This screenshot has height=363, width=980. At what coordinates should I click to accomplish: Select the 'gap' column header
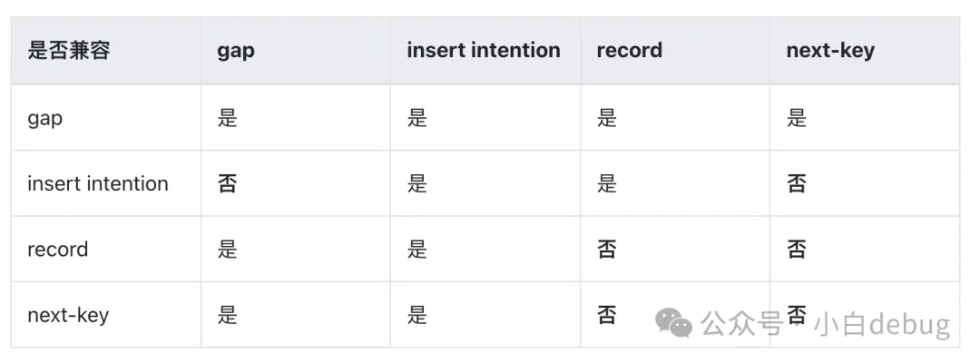point(236,51)
